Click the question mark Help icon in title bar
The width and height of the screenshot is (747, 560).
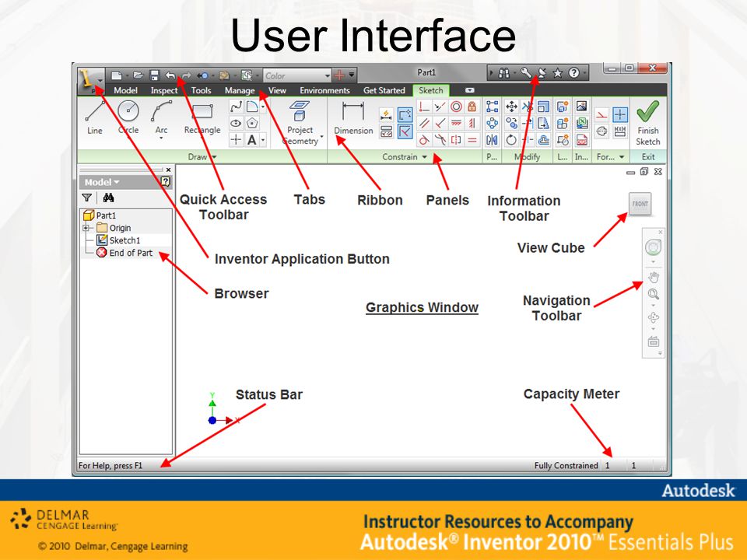pyautogui.click(x=574, y=73)
